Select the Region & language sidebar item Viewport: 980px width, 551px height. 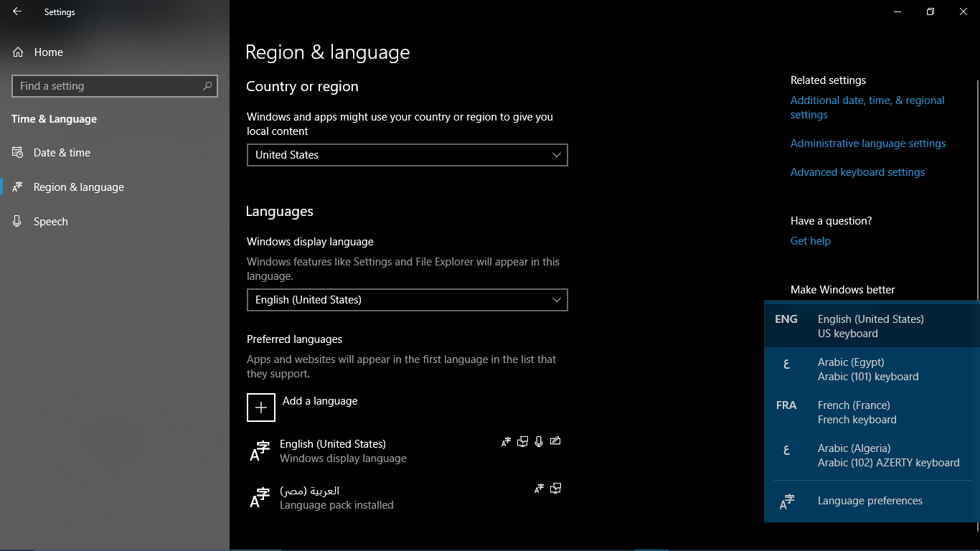click(115, 187)
